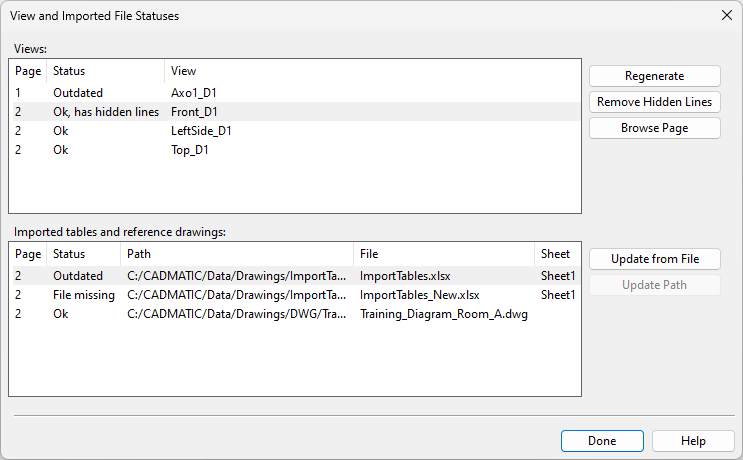Sort views by Status column header
This screenshot has width=743, height=460.
105,71
